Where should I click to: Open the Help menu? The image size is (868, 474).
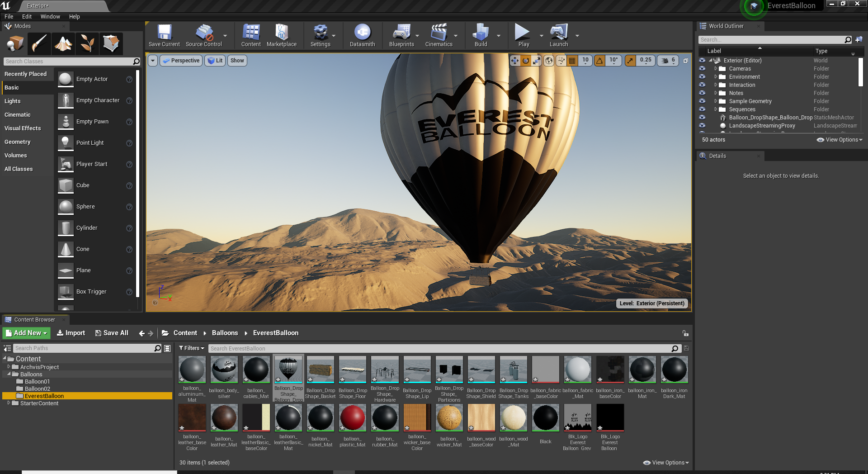[x=75, y=17]
